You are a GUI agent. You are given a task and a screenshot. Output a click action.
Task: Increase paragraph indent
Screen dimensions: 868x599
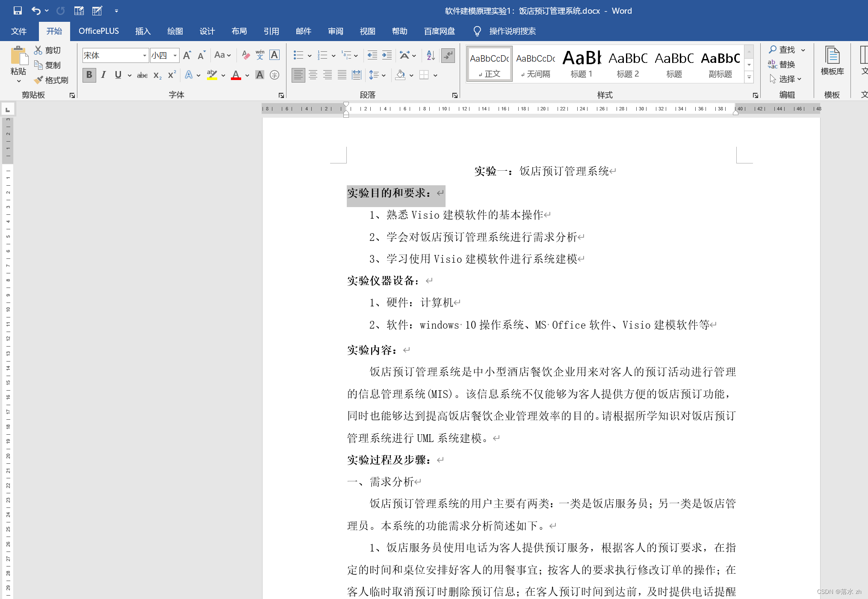click(387, 55)
